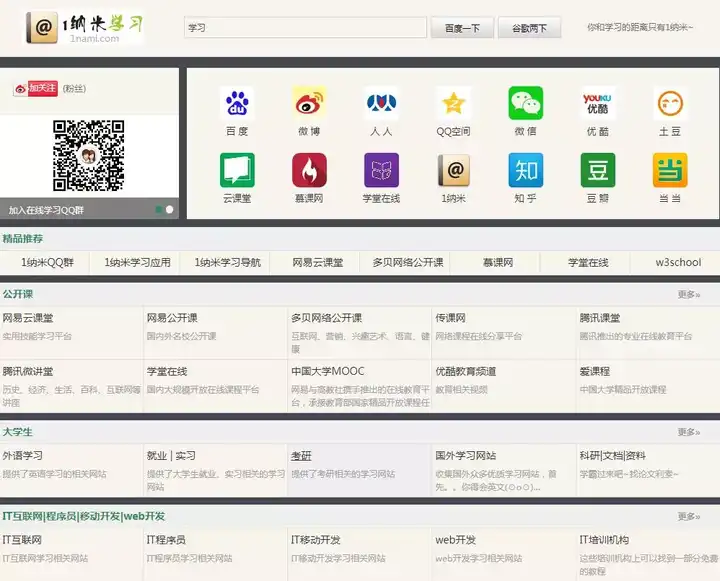The width and height of the screenshot is (720, 581).
Task: Open the 传课网 link
Action: (450, 318)
